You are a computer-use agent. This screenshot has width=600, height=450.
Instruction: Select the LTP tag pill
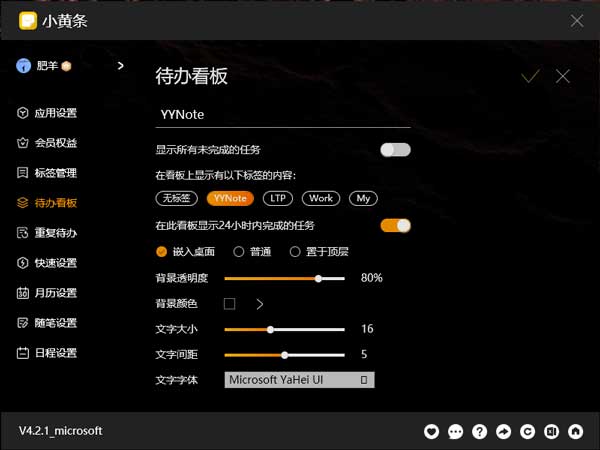pyautogui.click(x=278, y=198)
